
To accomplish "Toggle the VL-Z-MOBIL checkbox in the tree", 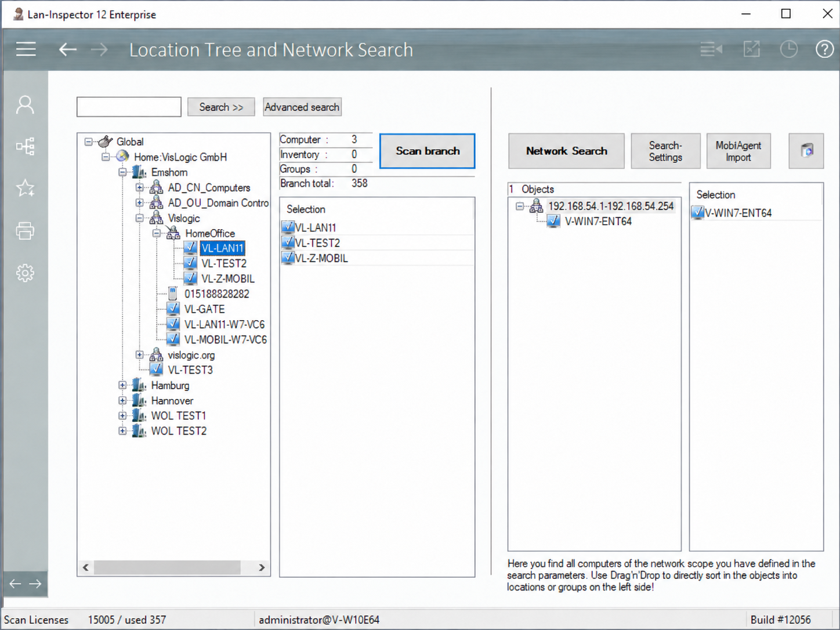I will [x=190, y=278].
